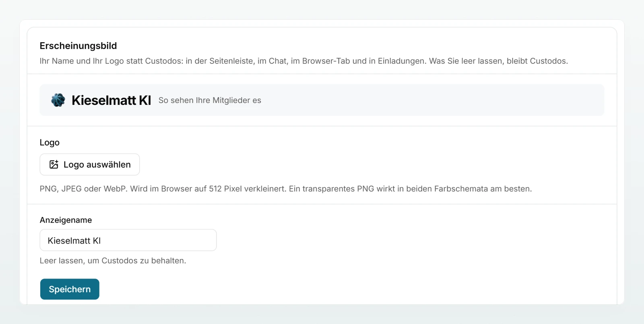Click the hint Leer lassen, um Custodos zu behalten
Image resolution: width=644 pixels, height=324 pixels.
113,260
